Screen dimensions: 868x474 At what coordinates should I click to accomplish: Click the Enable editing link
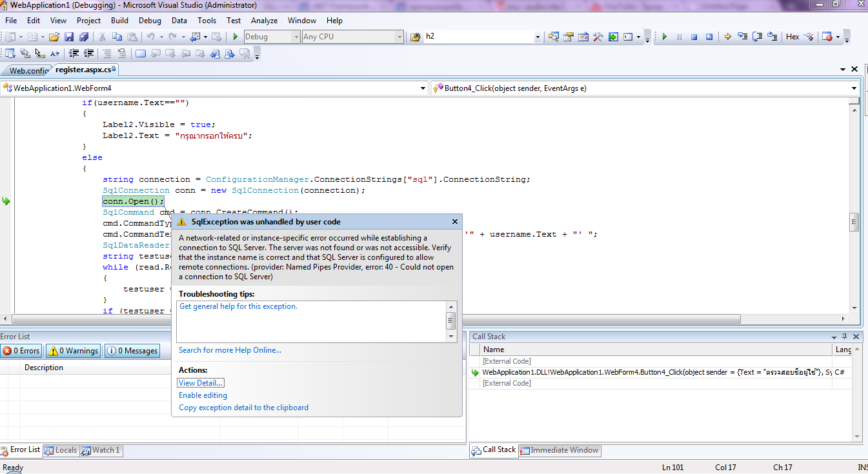click(x=203, y=395)
